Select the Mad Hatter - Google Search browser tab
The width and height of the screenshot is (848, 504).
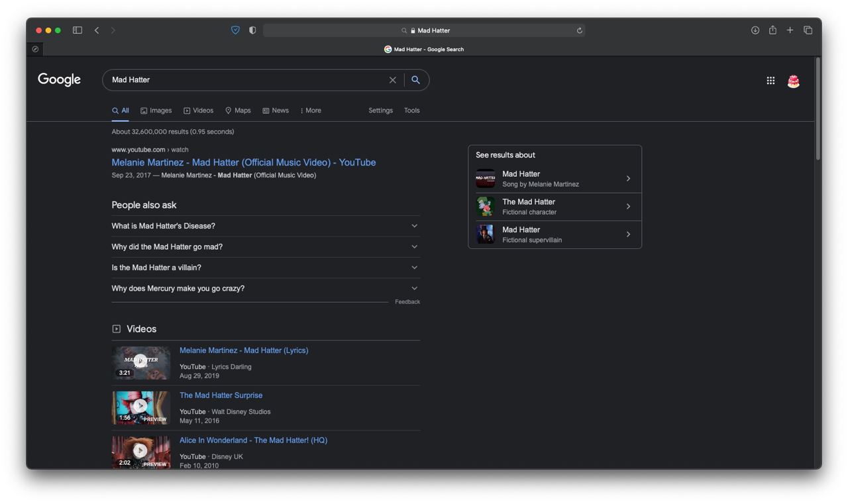click(424, 49)
